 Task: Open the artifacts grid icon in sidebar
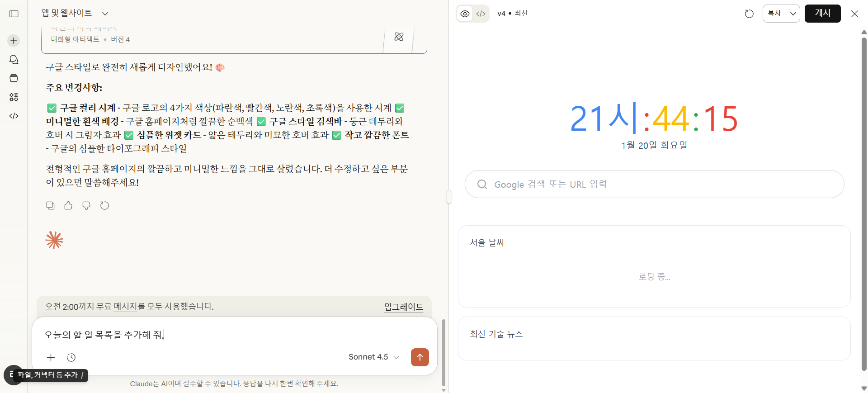point(14,97)
